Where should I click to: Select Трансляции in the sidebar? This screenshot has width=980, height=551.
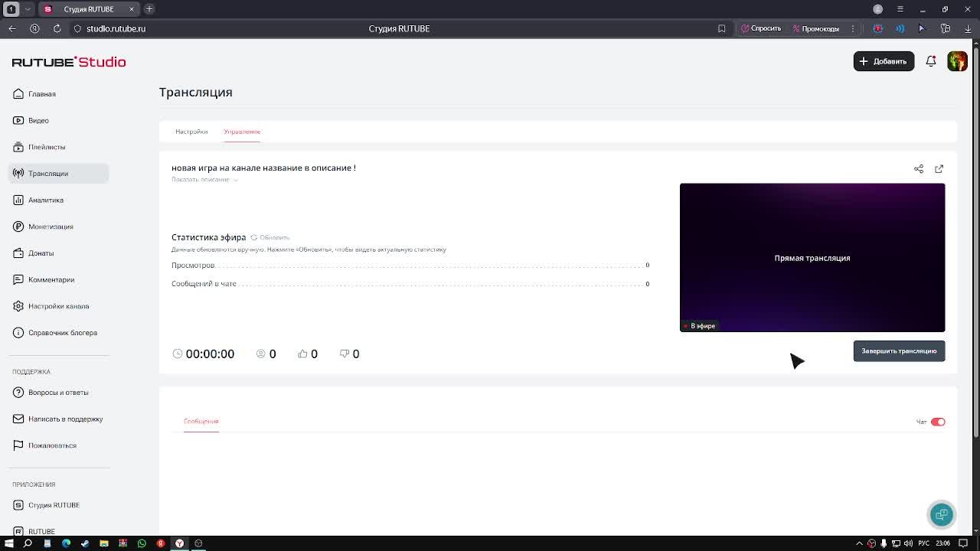coord(58,174)
